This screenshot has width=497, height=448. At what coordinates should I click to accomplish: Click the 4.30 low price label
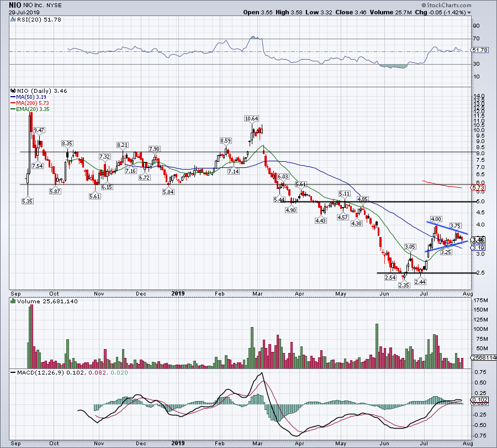(x=357, y=224)
